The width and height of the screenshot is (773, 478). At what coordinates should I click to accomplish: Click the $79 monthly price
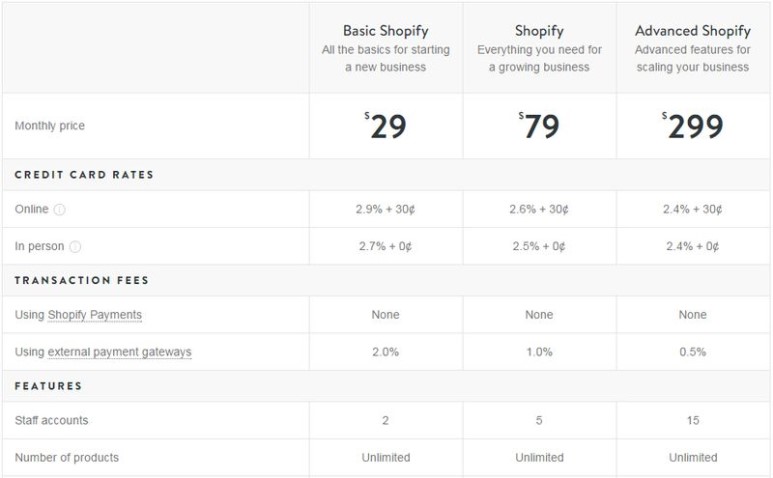coord(540,126)
